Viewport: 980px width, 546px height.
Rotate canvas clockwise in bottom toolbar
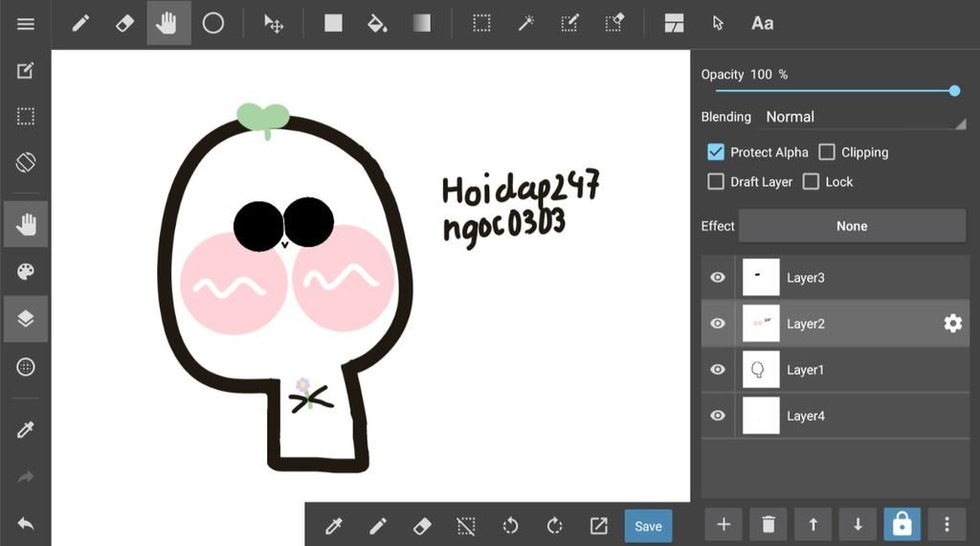554,526
